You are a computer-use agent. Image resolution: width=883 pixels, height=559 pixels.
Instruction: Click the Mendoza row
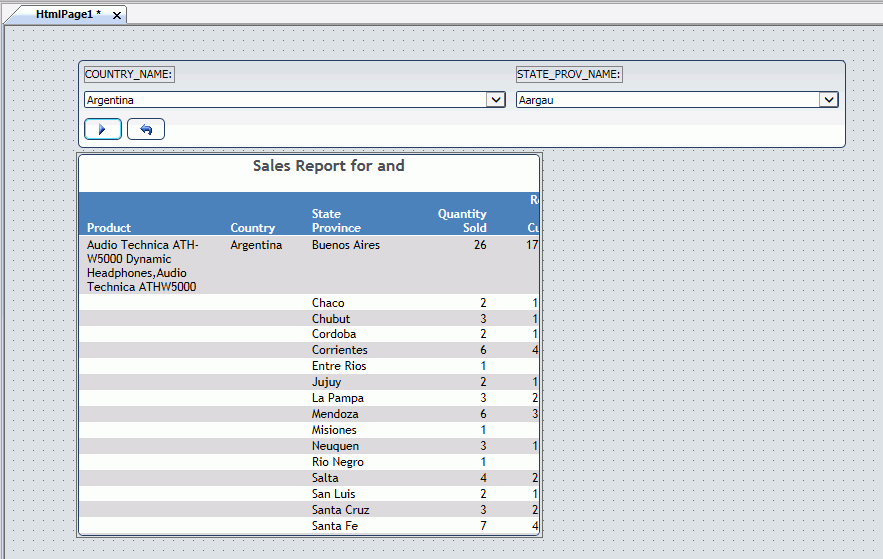[309, 414]
